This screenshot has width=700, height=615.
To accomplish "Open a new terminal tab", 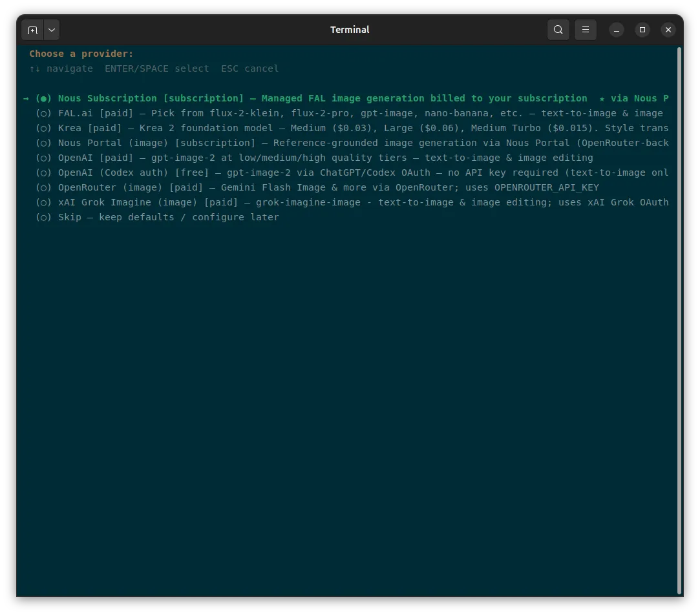I will coord(32,30).
